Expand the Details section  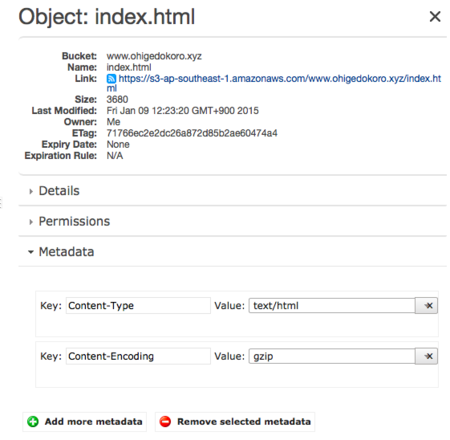tap(59, 191)
